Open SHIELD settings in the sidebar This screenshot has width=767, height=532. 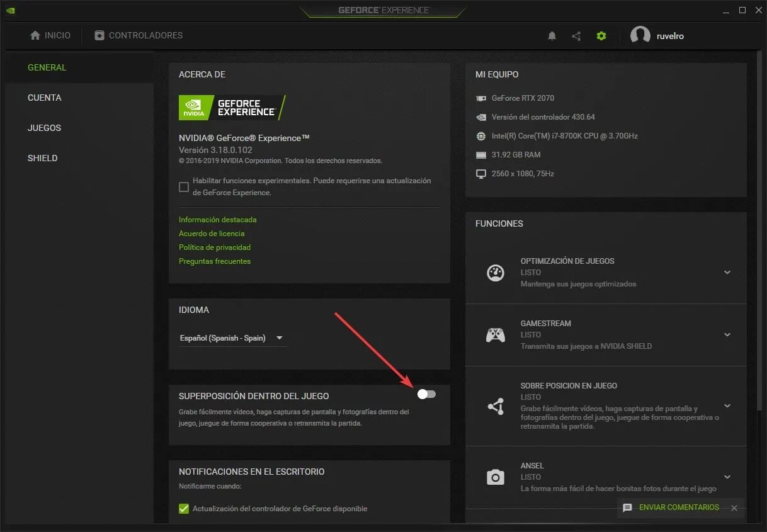[x=43, y=158]
